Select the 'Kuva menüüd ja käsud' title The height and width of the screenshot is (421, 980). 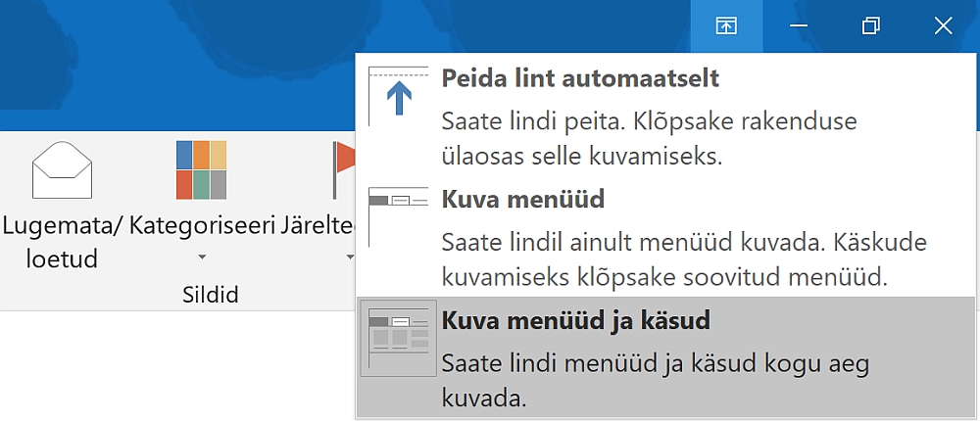575,320
